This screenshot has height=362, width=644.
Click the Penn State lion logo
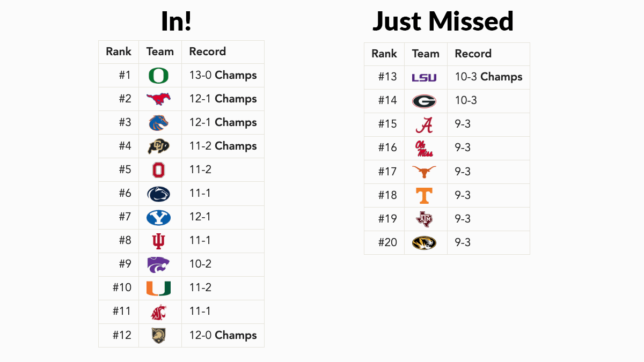point(158,194)
